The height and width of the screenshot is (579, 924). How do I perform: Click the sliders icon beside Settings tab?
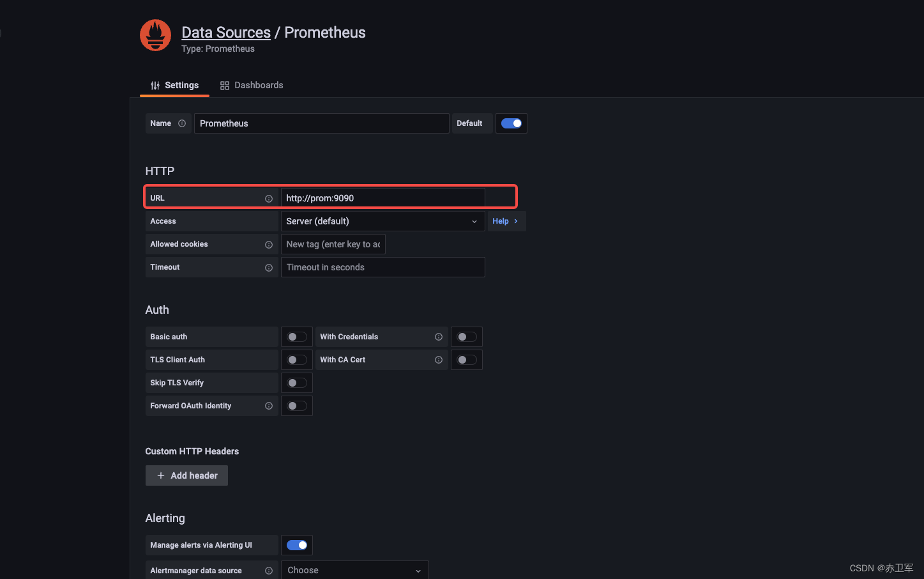click(x=154, y=84)
